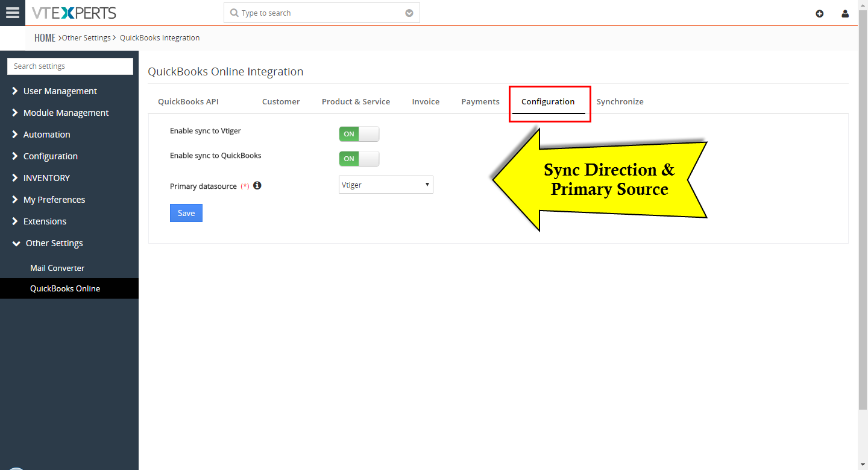Screen dimensions: 868x470
Task: Click the Save button
Action: coord(186,213)
